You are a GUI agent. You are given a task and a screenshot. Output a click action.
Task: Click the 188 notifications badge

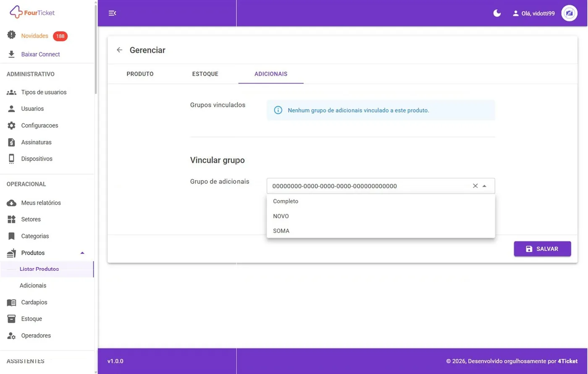pyautogui.click(x=60, y=36)
